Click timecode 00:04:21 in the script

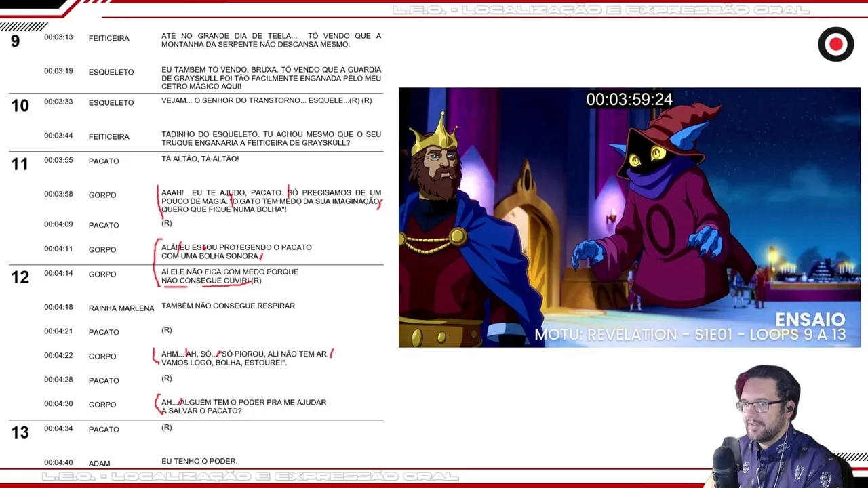pyautogui.click(x=58, y=331)
